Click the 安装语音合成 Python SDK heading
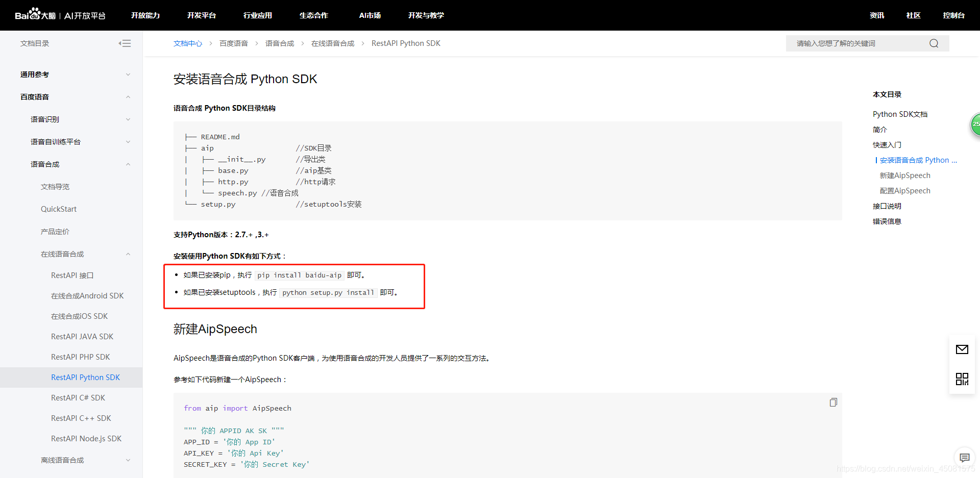Viewport: 980px width, 478px height. coord(246,79)
